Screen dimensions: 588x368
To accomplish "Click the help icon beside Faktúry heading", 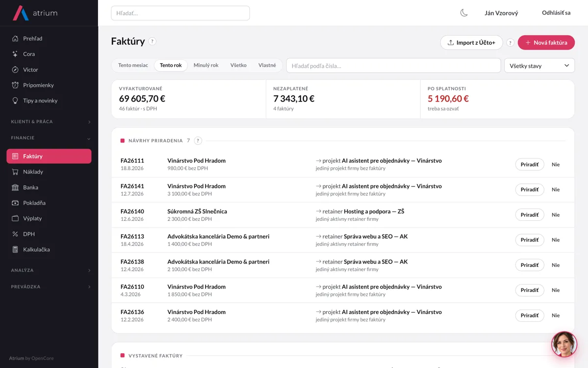I will [x=152, y=41].
